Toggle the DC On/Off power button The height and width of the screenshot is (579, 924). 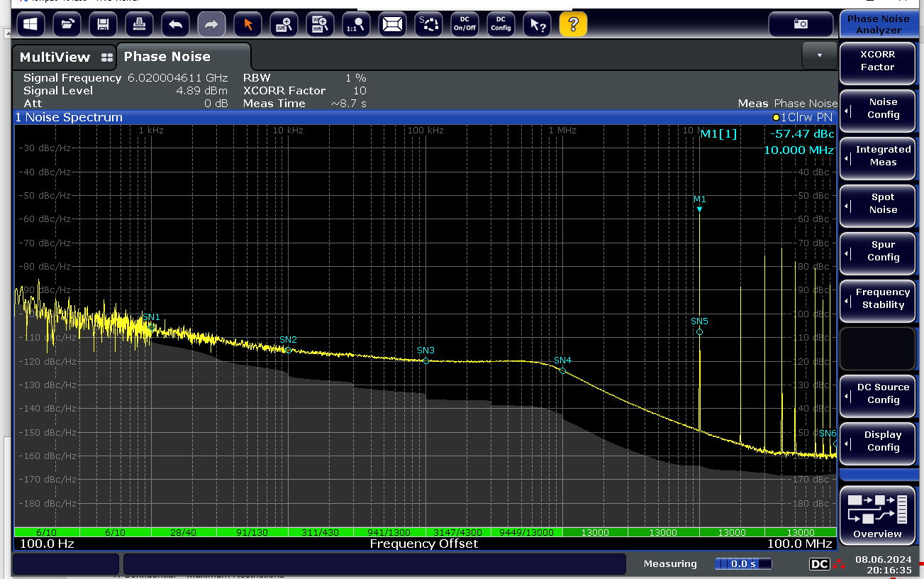(x=464, y=25)
